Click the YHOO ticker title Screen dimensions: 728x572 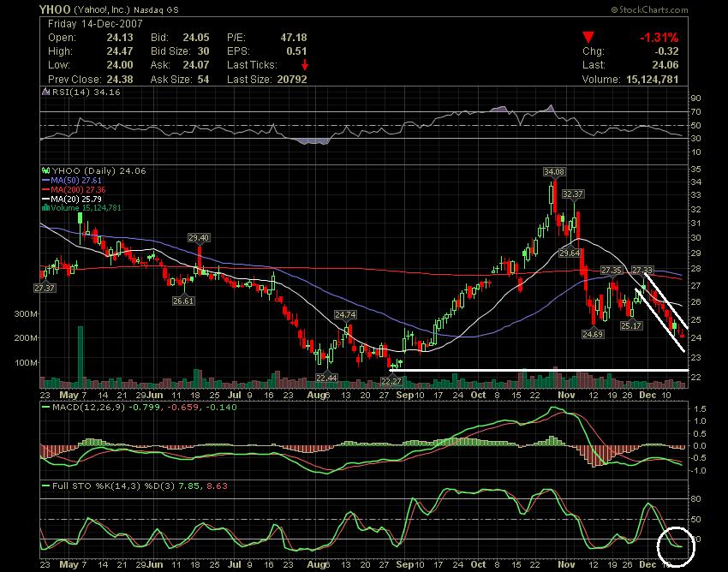pyautogui.click(x=55, y=9)
